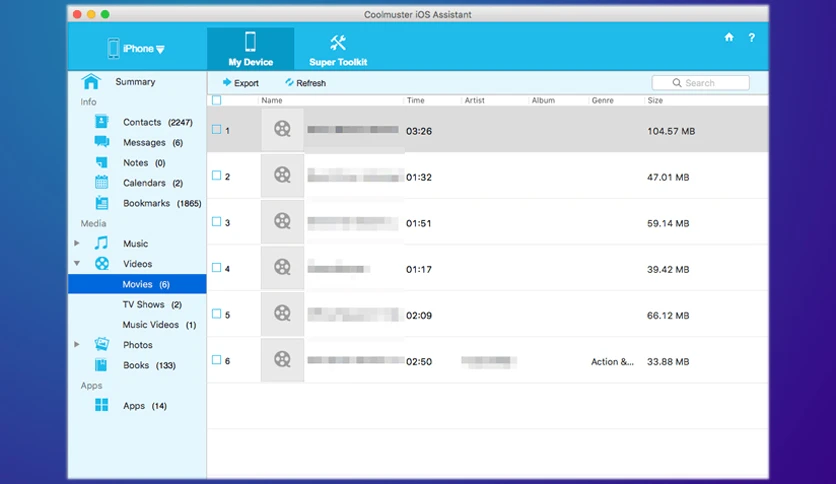The height and width of the screenshot is (484, 836).
Task: Click the home icon in top-right corner
Action: [729, 37]
